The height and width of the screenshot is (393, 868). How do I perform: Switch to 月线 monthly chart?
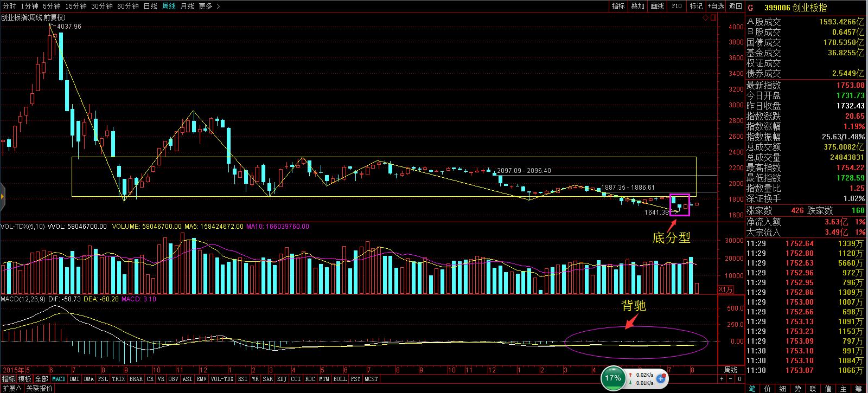[x=187, y=6]
